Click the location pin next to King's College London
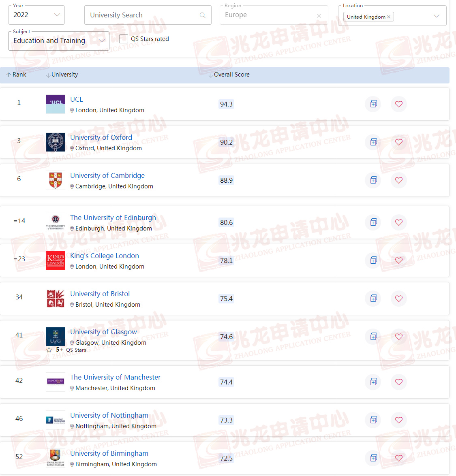The image size is (456, 476). pyautogui.click(x=72, y=267)
